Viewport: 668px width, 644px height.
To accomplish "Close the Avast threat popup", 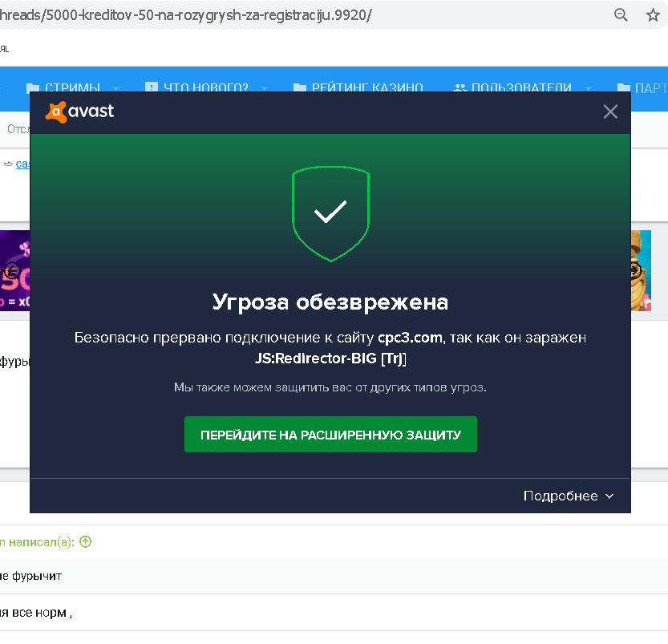I will coord(610,111).
